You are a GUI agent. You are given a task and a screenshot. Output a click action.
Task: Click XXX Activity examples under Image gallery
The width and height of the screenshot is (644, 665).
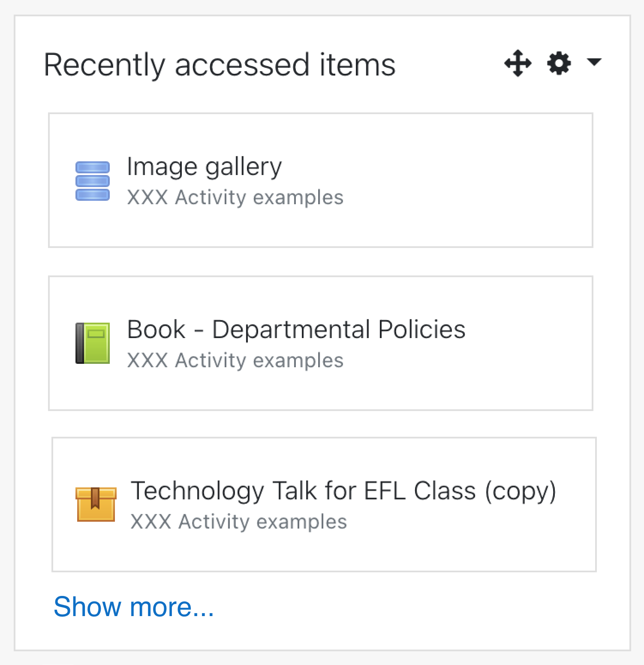click(235, 197)
